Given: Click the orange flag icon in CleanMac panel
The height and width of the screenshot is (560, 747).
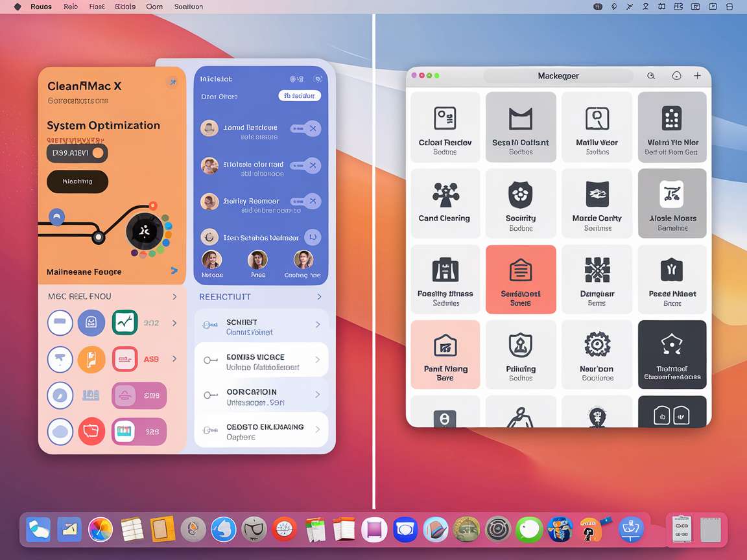Looking at the screenshot, I should click(x=91, y=359).
